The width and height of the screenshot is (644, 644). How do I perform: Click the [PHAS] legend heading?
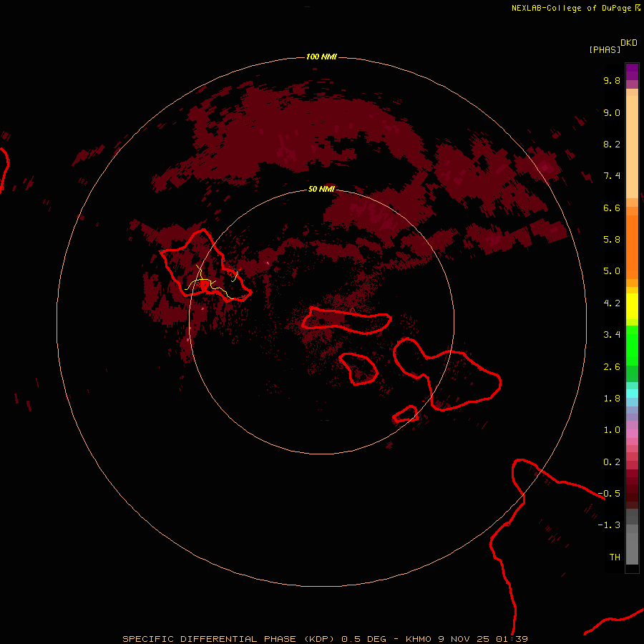605,49
